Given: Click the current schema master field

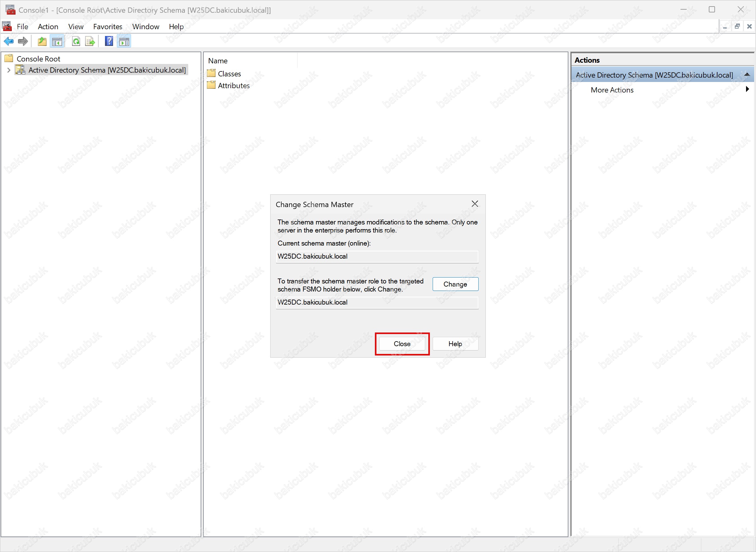Looking at the screenshot, I should pyautogui.click(x=377, y=257).
